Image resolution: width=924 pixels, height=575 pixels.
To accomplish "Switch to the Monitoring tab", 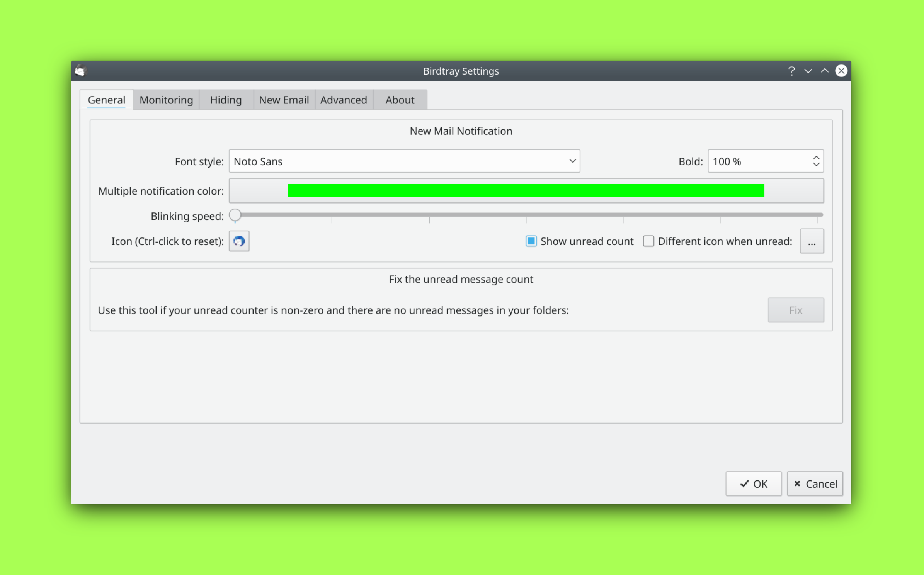I will click(x=166, y=100).
